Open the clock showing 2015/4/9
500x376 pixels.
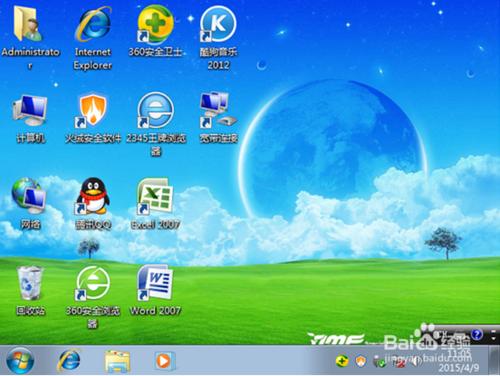coord(459,361)
